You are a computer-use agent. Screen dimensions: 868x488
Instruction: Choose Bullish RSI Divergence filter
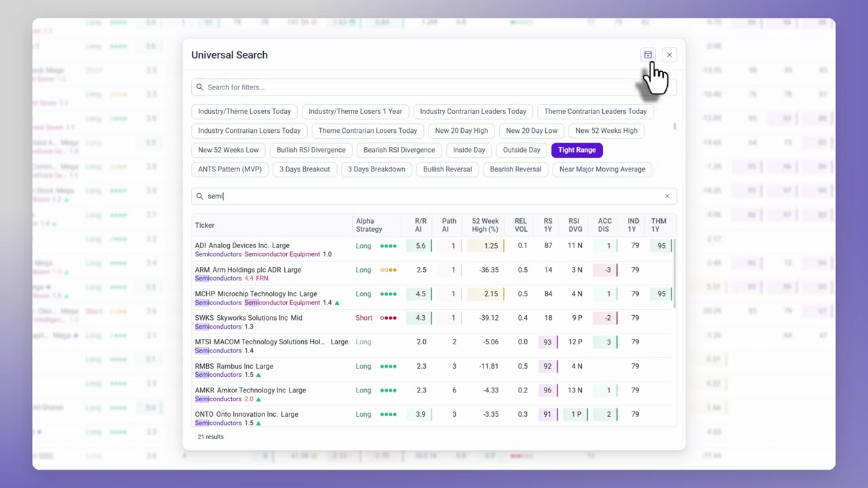(311, 150)
